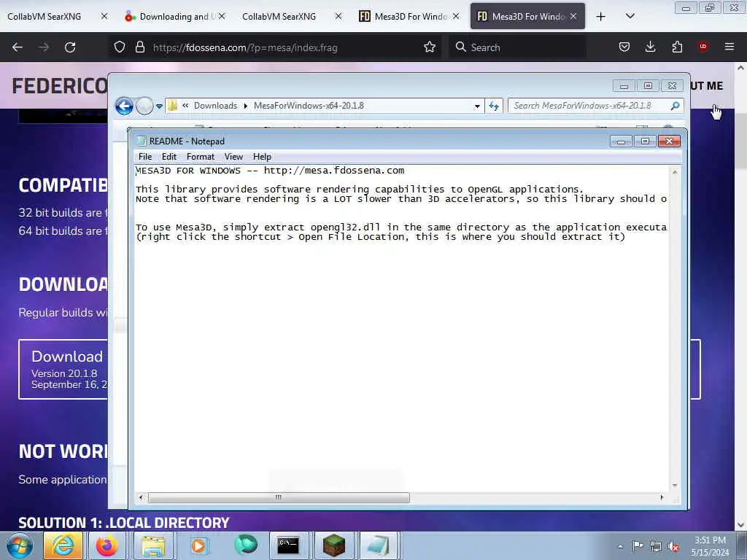Click the page scrollbar up arrow in Firefox
The height and width of the screenshot is (560, 747).
click(x=740, y=68)
